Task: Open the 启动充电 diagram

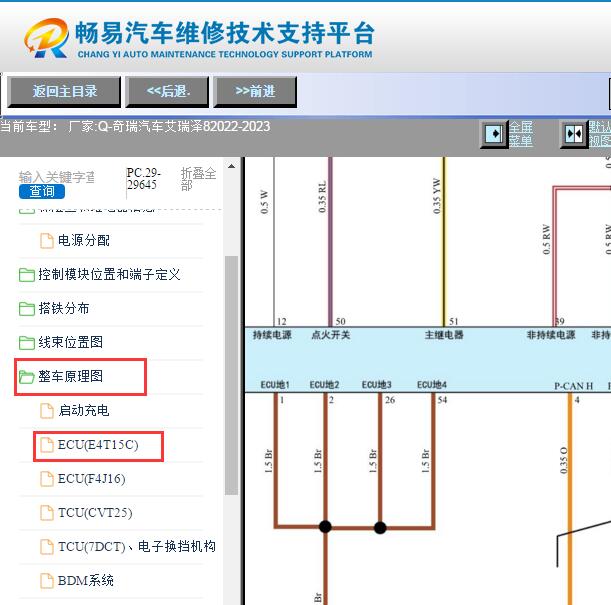Action: [83, 410]
